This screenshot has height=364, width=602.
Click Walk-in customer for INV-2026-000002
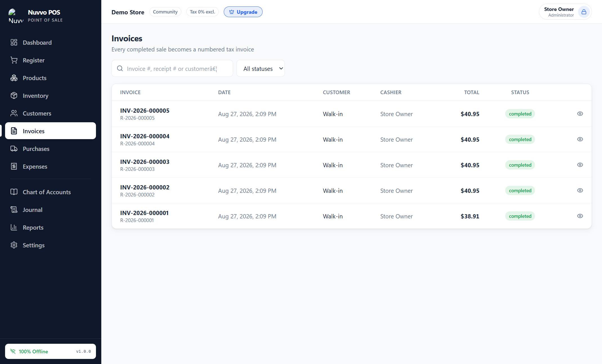pyautogui.click(x=333, y=191)
